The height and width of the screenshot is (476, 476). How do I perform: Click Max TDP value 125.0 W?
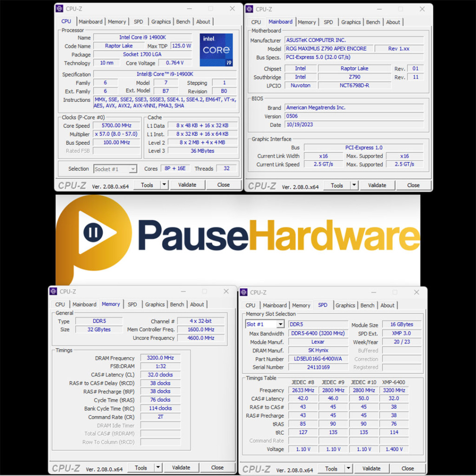click(x=181, y=46)
